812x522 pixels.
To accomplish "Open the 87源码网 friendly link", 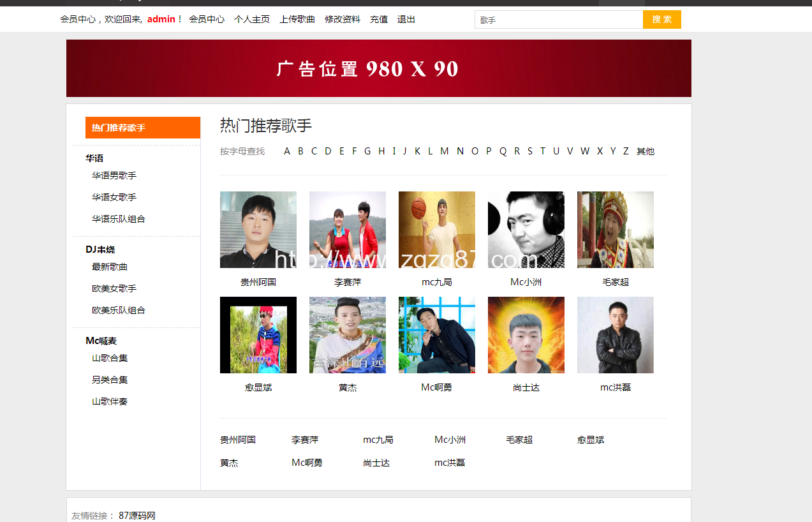I will (137, 516).
